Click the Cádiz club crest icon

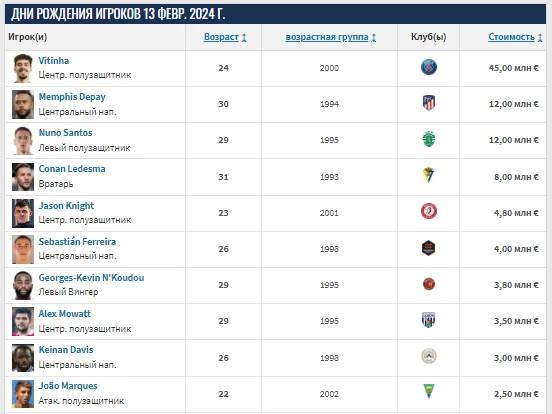pyautogui.click(x=428, y=175)
